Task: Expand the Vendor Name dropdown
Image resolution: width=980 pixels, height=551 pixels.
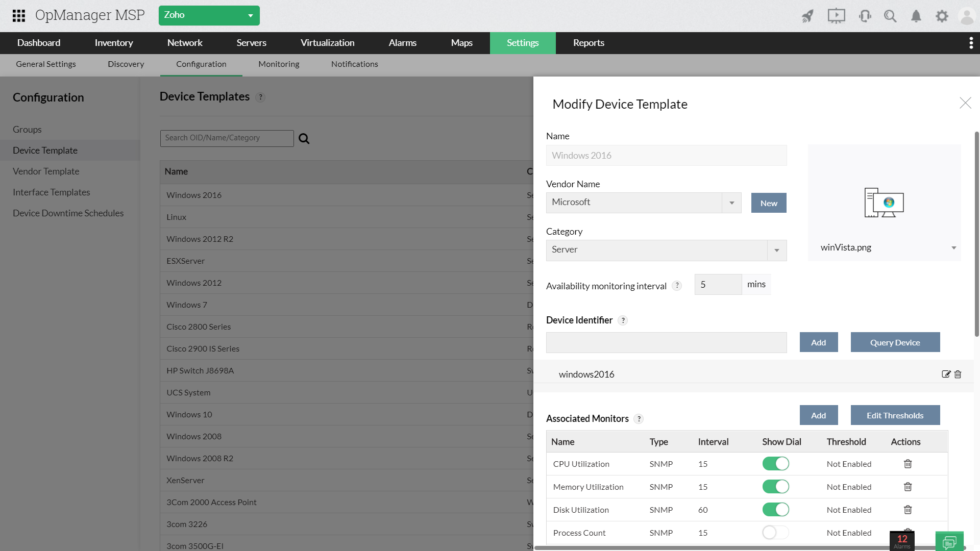Action: [731, 203]
